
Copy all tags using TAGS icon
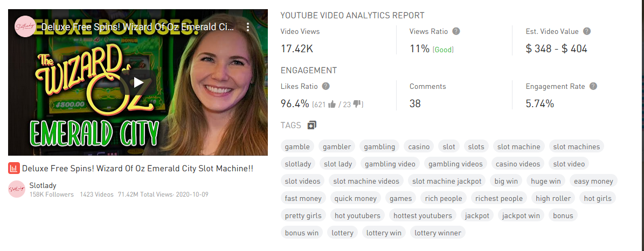[311, 125]
